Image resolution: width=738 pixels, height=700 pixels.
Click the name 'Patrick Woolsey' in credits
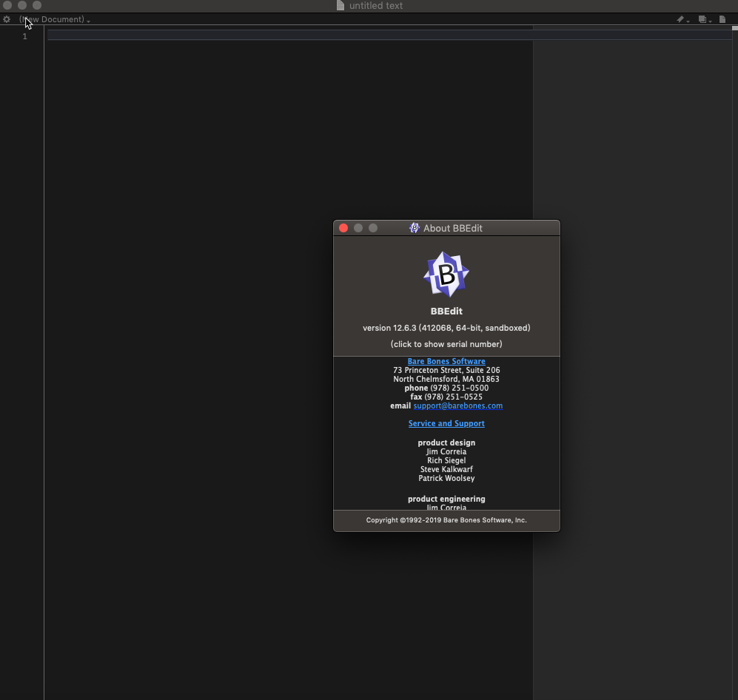click(x=446, y=479)
